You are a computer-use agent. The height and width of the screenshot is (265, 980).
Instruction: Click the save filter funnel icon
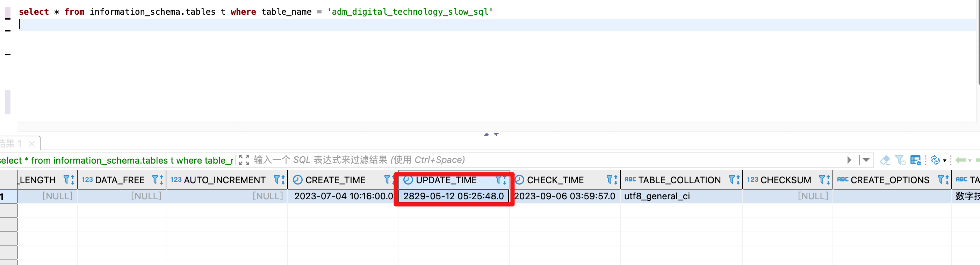point(900,160)
